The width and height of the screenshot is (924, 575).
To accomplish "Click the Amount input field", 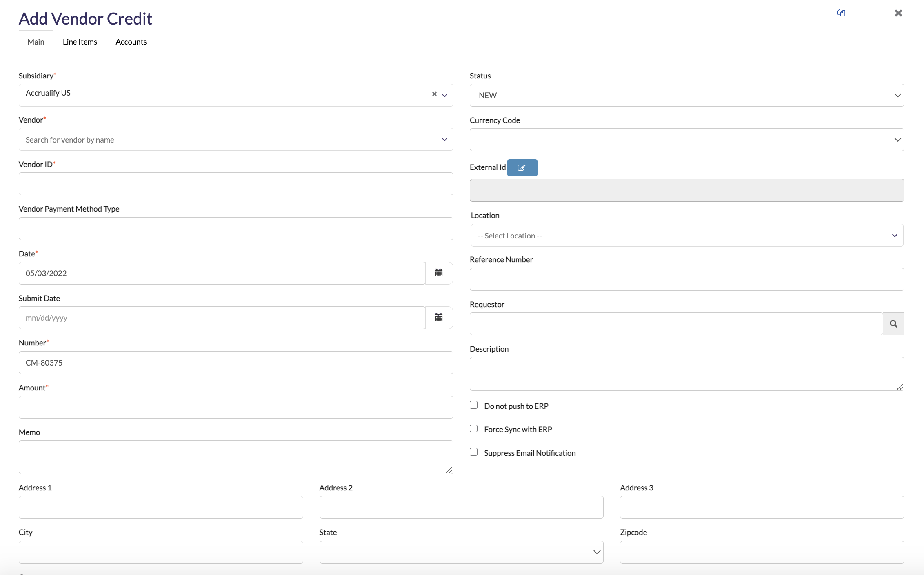I will (x=235, y=407).
